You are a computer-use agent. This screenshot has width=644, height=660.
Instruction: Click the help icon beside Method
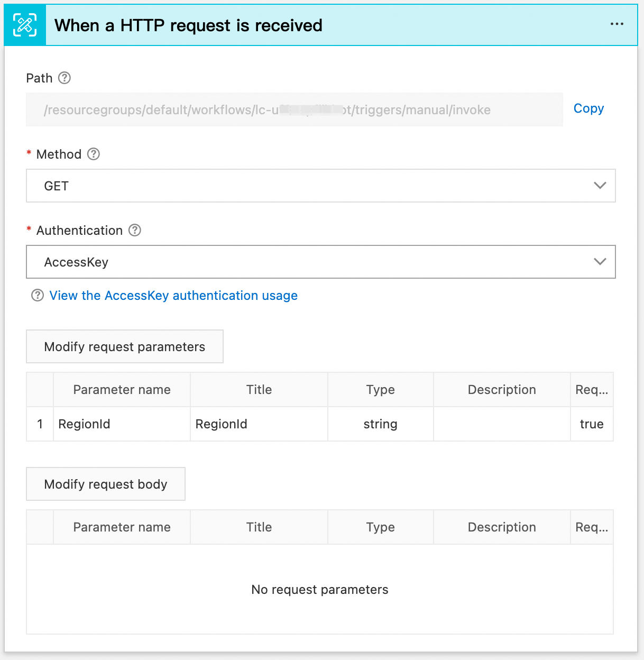point(94,154)
